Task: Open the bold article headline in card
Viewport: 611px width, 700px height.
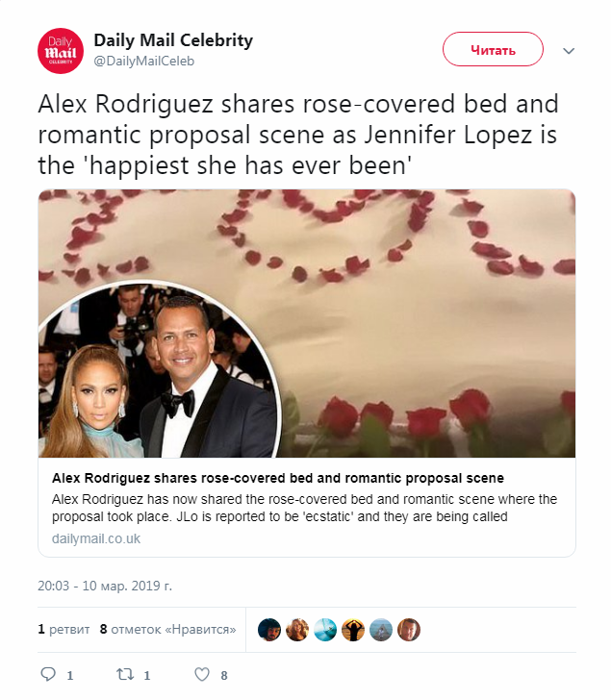Action: click(277, 478)
